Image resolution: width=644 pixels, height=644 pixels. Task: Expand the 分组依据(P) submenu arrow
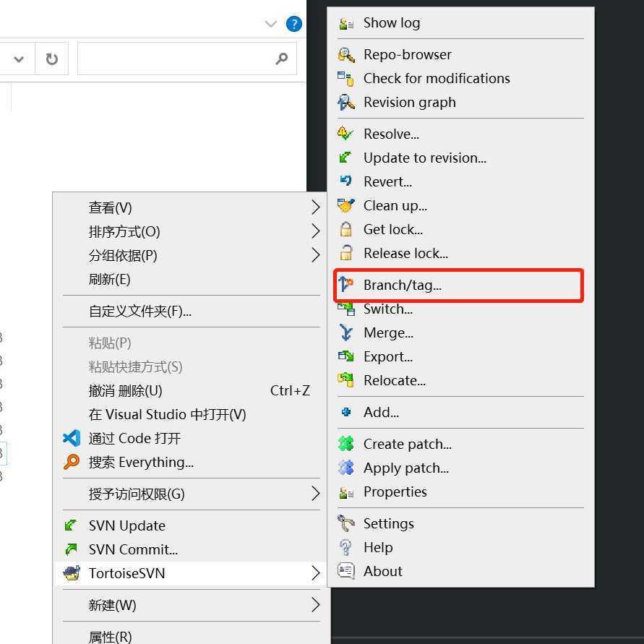(315, 255)
